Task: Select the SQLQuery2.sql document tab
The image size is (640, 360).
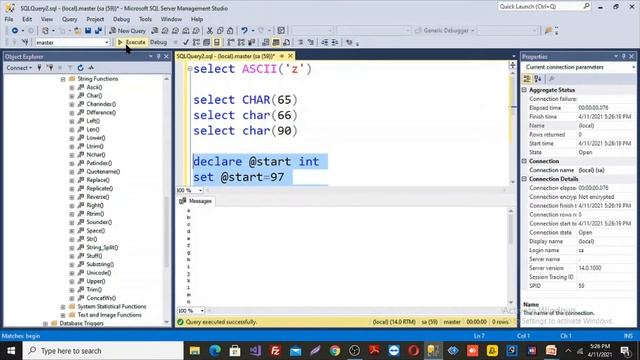Action: click(225, 56)
